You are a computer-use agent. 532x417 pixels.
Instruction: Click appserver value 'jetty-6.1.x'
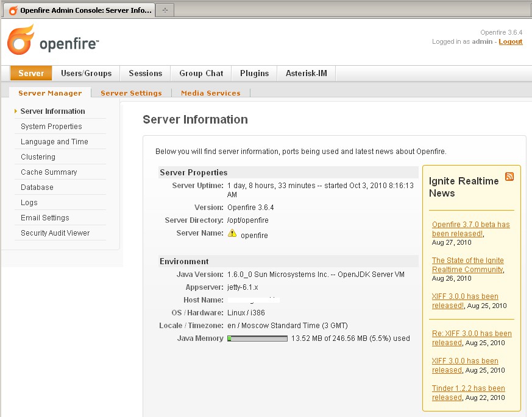pos(243,287)
